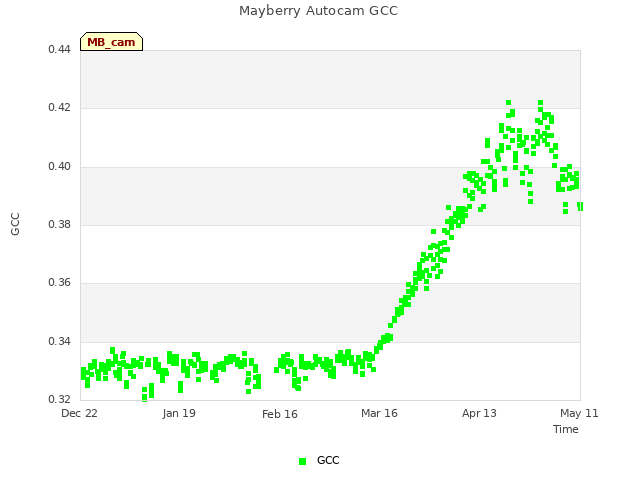The image size is (640, 480).
Task: Click the chart title Mayberry Autocam GCC
Action: coord(318,11)
